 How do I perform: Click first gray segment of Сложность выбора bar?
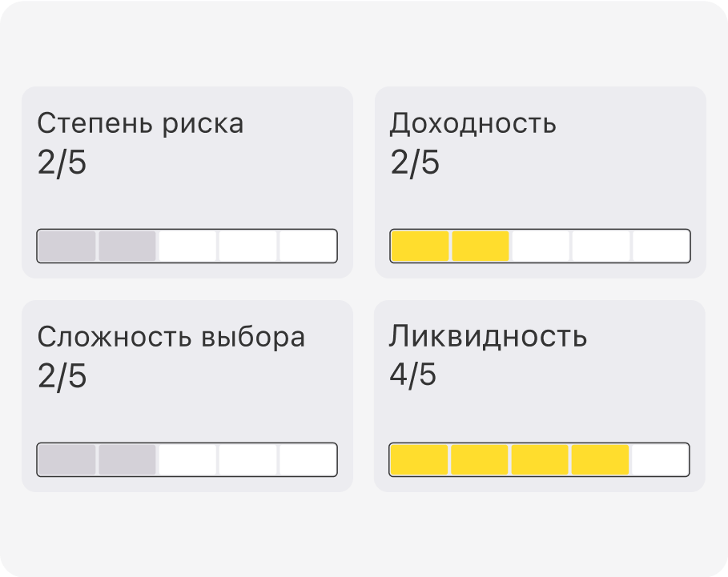(x=66, y=459)
